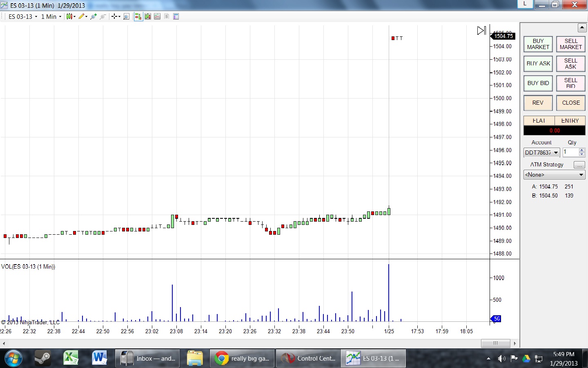Click the 'VOL(ES 03-13 (1 Min))' label
Viewport: 588px width, 368px height.
point(28,267)
